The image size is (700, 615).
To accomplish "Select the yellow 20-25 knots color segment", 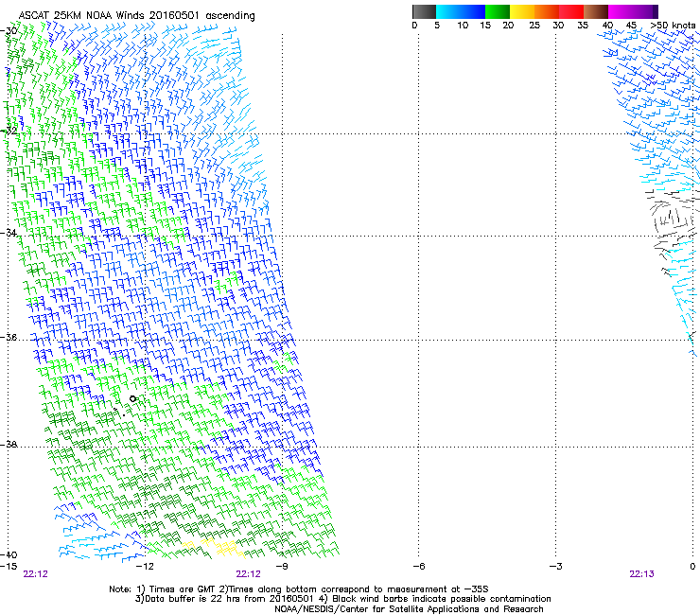I will (522, 11).
